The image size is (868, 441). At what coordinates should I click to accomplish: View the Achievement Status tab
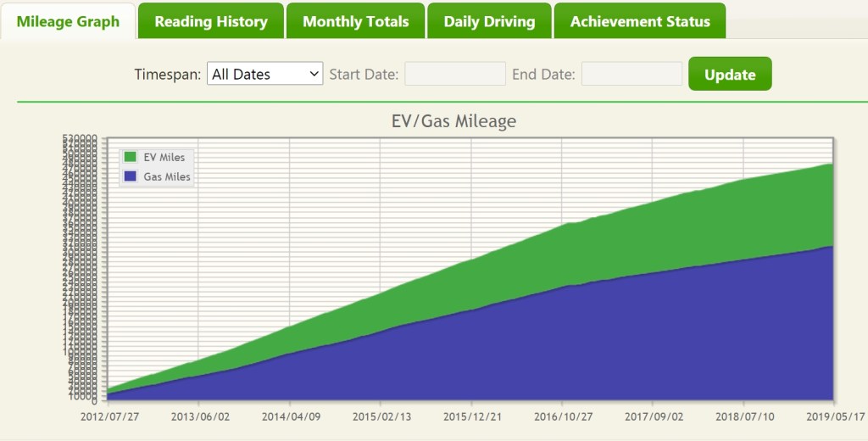[x=640, y=21]
